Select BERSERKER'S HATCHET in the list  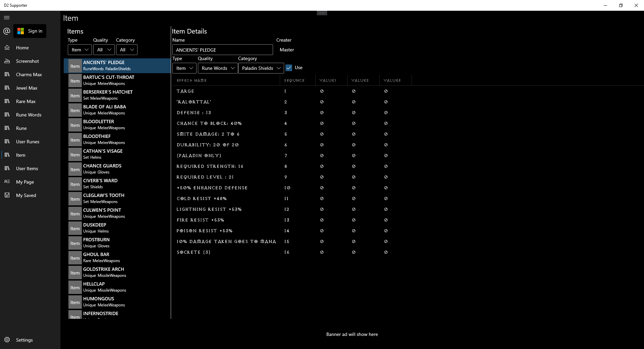click(x=117, y=95)
